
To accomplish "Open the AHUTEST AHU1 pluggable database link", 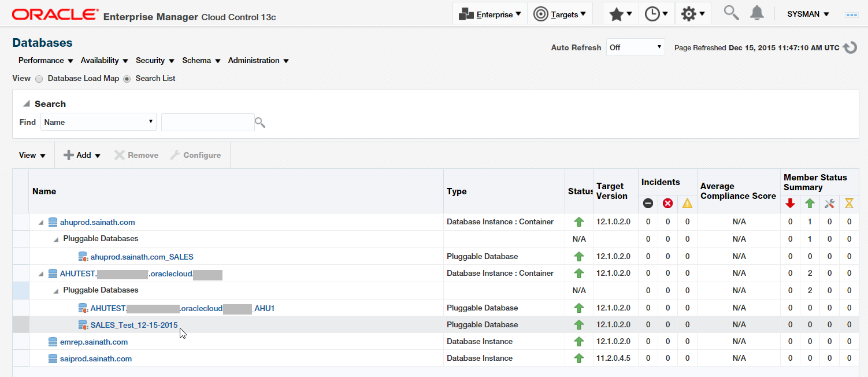I will (183, 308).
